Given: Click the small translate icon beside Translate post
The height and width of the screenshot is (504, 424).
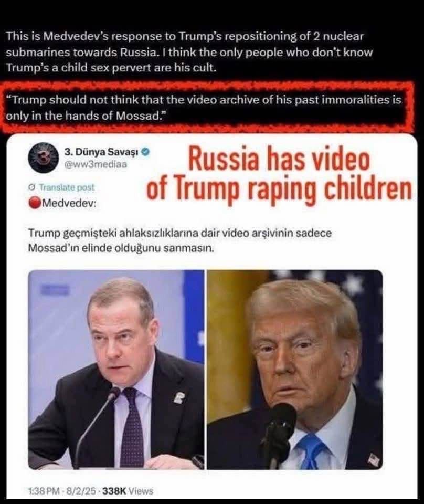Looking at the screenshot, I should coord(32,187).
